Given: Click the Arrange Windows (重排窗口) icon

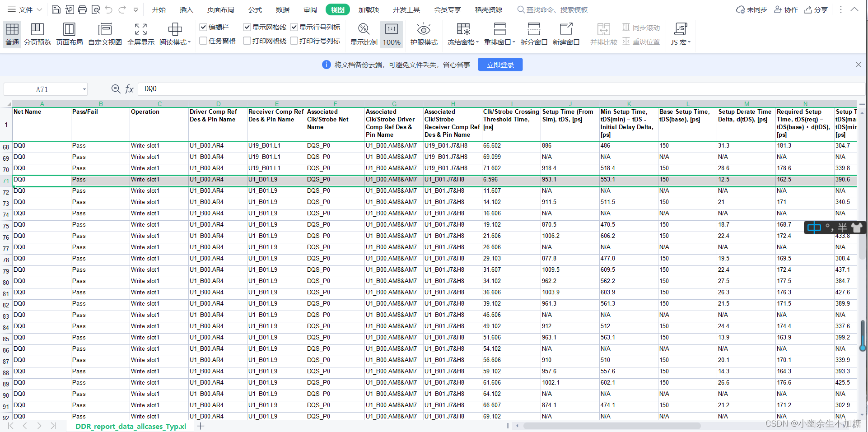Looking at the screenshot, I should (499, 30).
